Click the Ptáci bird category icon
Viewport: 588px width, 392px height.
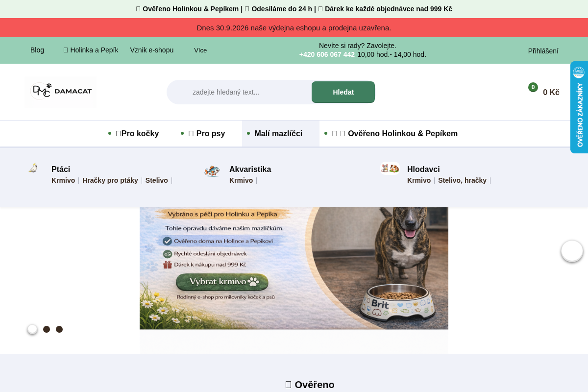pos(33,168)
